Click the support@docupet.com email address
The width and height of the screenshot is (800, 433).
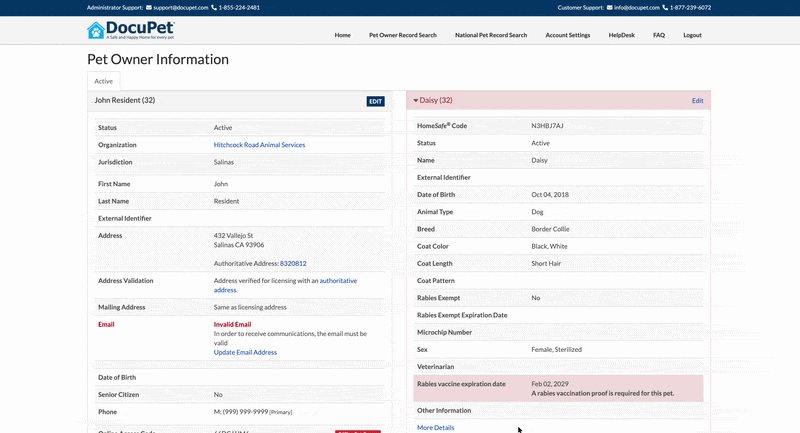[x=181, y=8]
